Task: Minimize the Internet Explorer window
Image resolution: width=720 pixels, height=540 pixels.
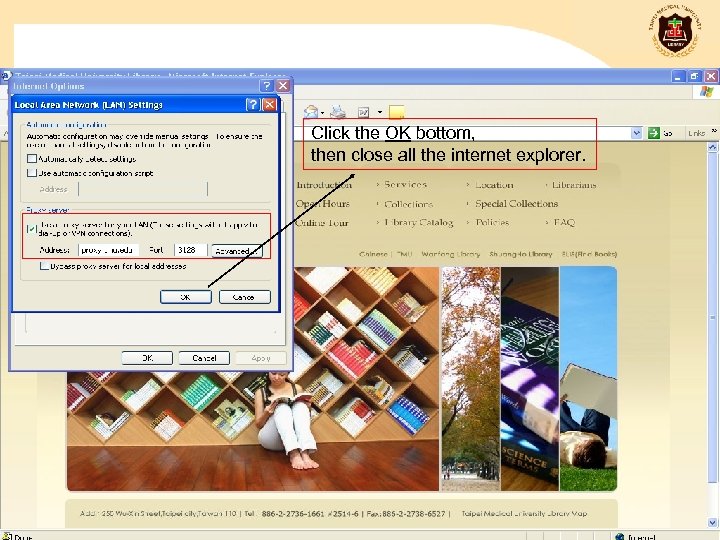Action: coord(678,76)
